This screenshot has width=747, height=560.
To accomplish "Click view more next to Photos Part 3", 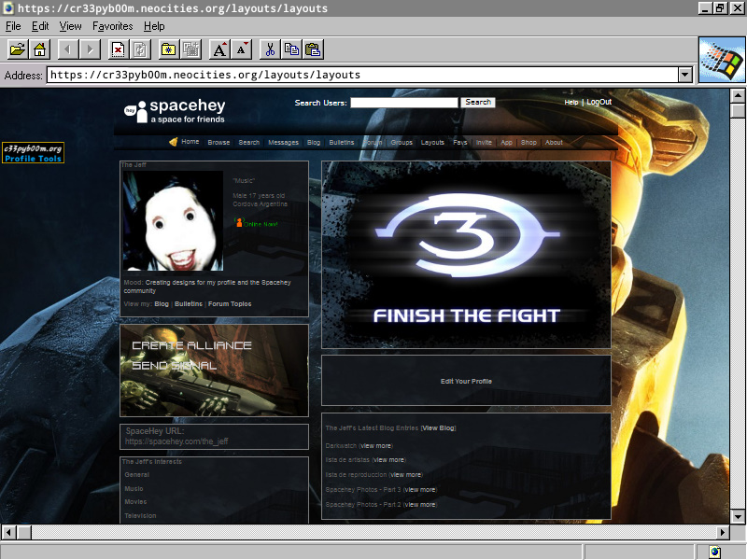I will pyautogui.click(x=419, y=489).
